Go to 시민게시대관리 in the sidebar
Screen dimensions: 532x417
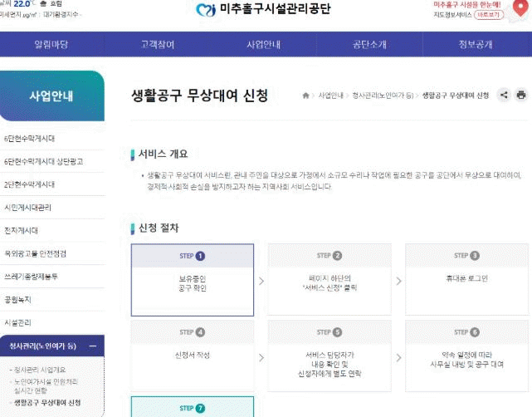(28, 207)
